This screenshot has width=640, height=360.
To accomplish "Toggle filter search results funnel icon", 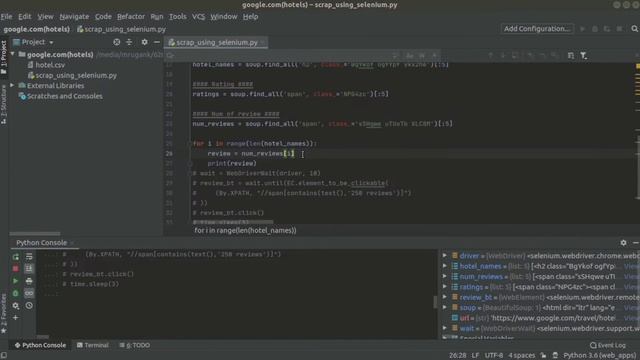I will (584, 55).
